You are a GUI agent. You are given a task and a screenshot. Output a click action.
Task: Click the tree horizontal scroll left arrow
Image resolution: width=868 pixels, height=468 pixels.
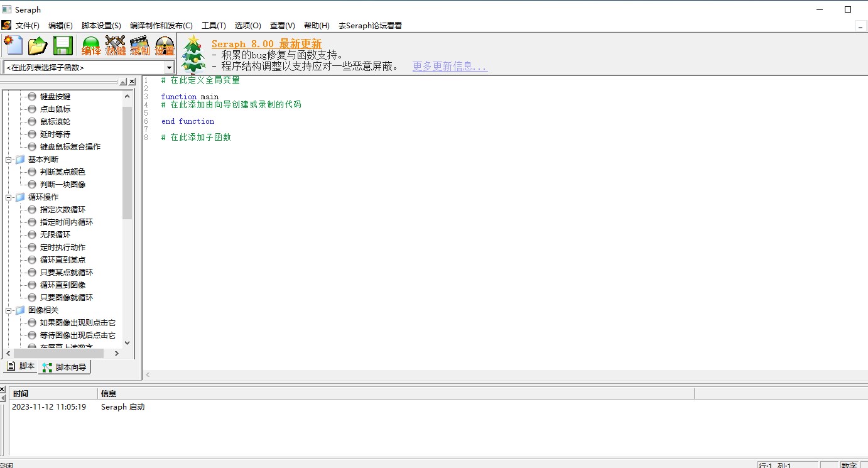8,354
